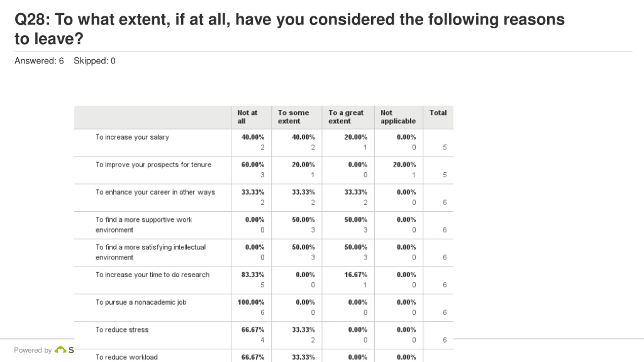Select the 'To a great extent' column header

click(x=346, y=117)
